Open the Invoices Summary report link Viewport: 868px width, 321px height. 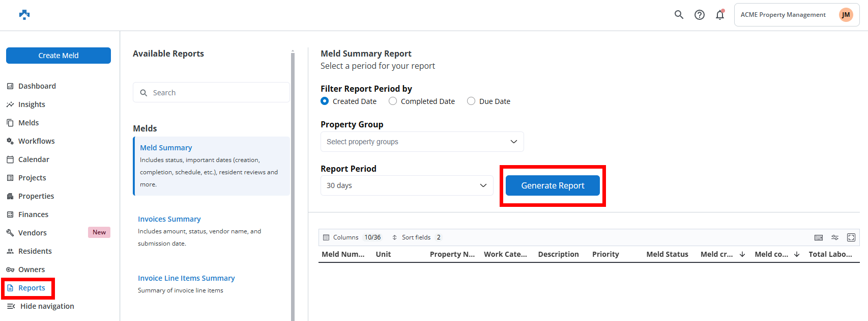click(x=169, y=219)
